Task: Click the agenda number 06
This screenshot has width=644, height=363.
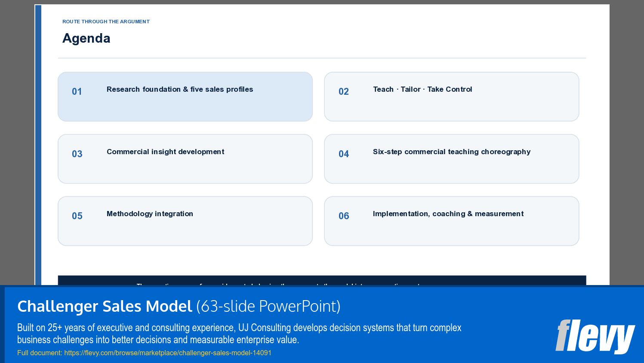Action: pyautogui.click(x=344, y=216)
